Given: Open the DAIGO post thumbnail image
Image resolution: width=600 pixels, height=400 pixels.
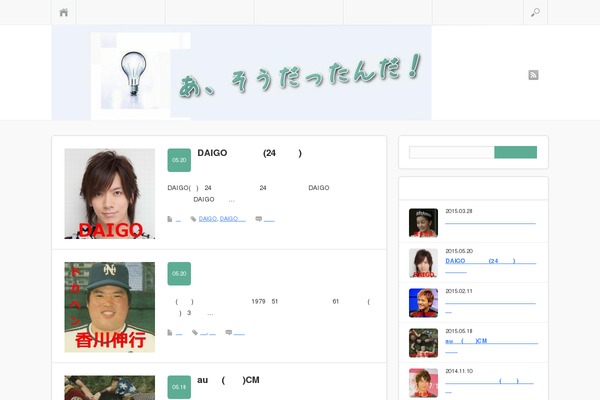Looking at the screenshot, I should 109,194.
